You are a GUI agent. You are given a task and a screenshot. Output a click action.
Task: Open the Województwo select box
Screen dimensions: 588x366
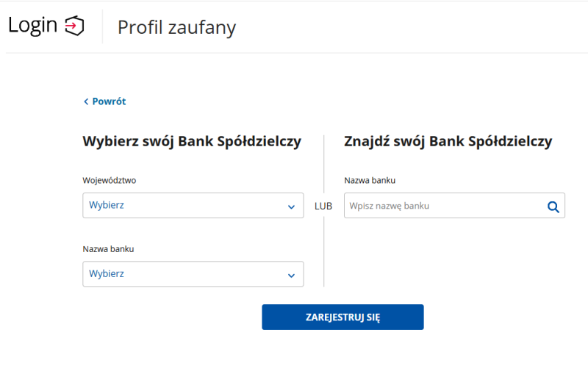(x=193, y=206)
